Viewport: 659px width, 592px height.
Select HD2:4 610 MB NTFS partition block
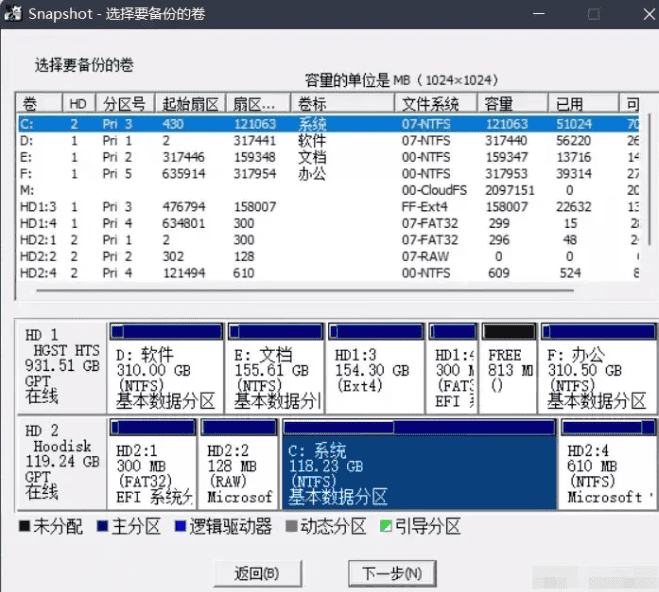coord(609,464)
